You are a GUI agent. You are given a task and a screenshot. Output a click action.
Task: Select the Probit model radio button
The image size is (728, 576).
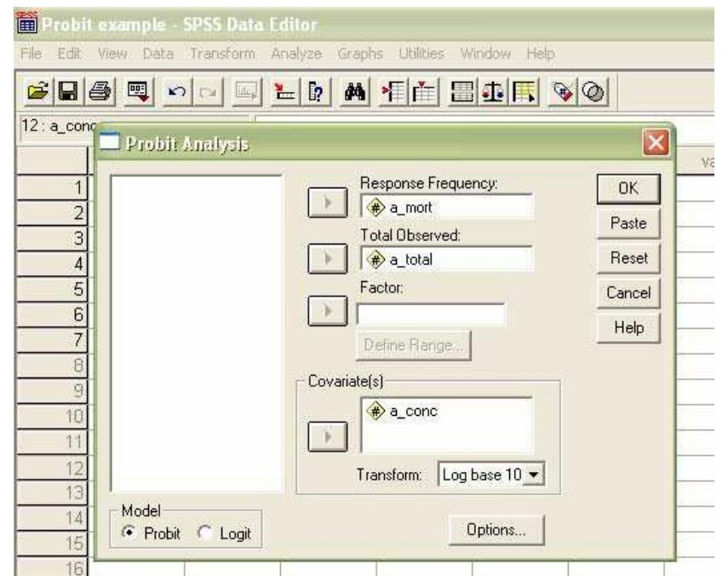coord(129,533)
